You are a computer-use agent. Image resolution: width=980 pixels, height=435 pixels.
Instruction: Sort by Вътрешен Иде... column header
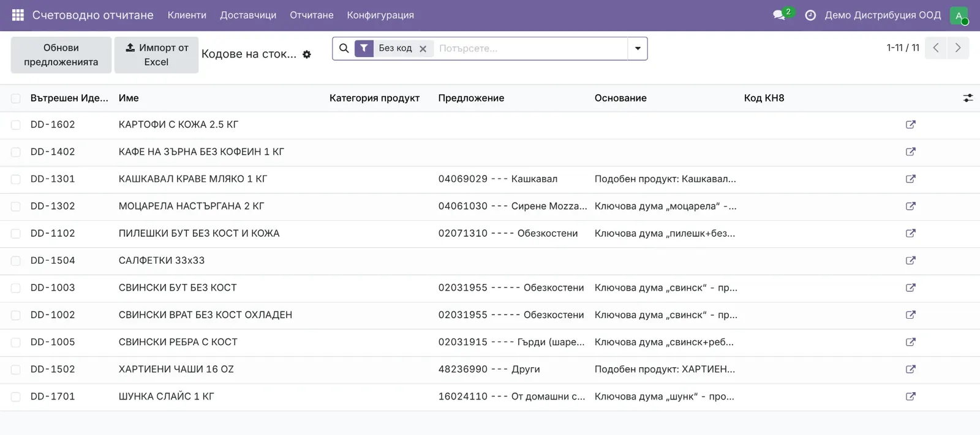[69, 98]
